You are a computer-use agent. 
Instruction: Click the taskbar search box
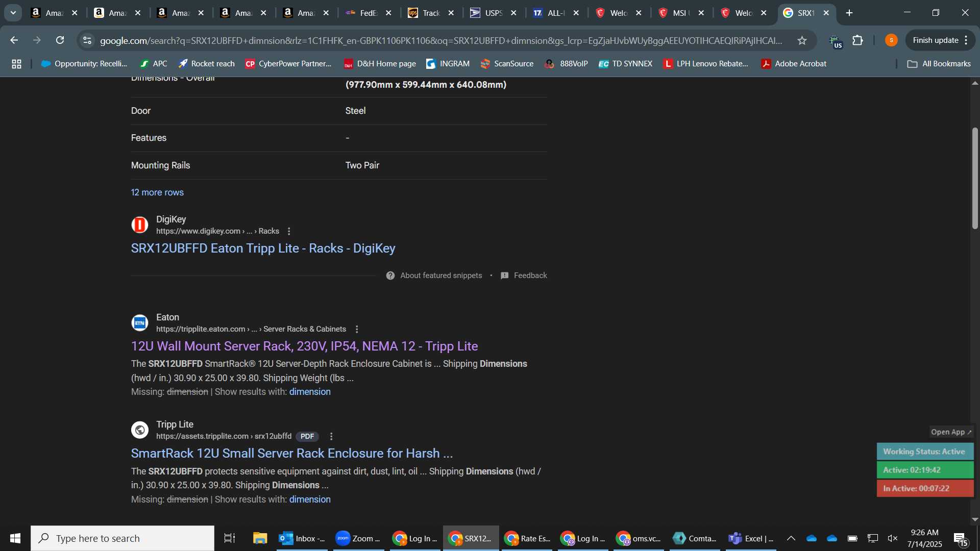point(122,538)
